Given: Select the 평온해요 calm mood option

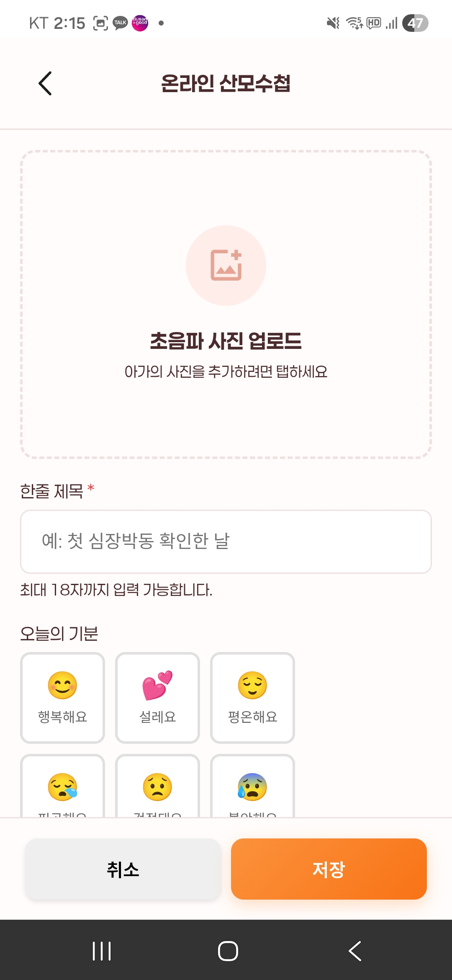Looking at the screenshot, I should click(x=252, y=697).
